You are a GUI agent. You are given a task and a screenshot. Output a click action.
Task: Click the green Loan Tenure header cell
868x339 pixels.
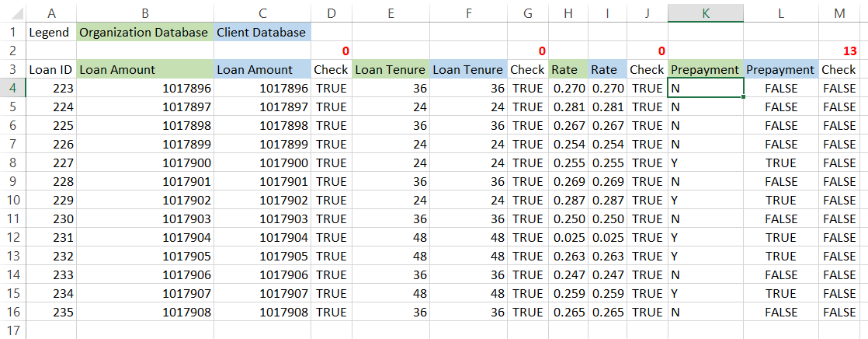[391, 70]
